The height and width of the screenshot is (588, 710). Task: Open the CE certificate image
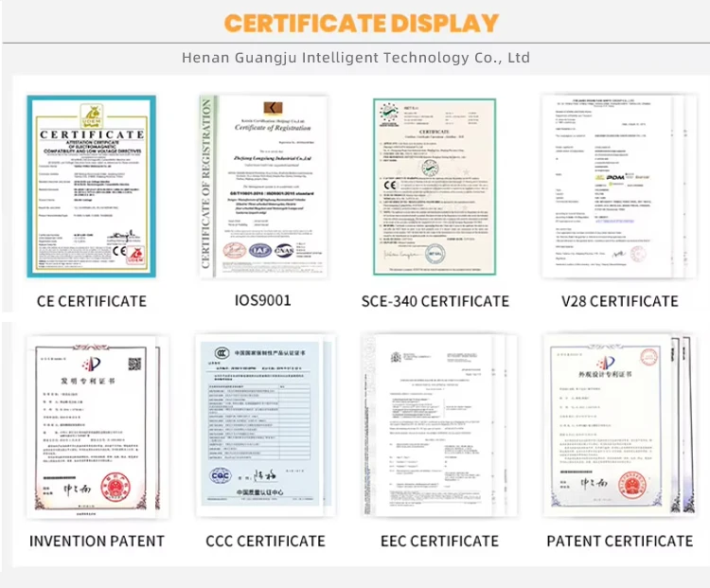tap(92, 187)
